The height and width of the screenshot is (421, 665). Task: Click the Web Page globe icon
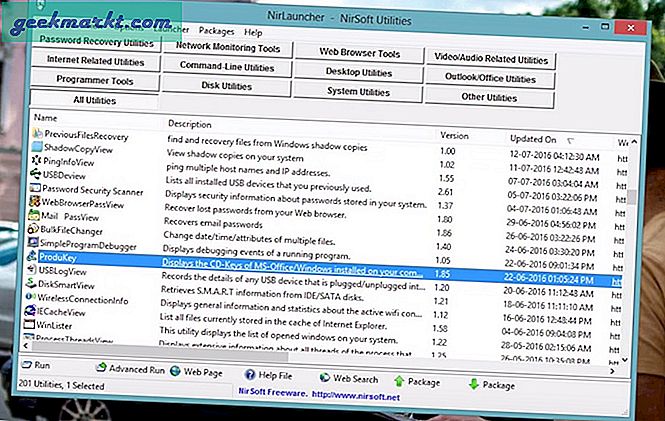pos(175,371)
